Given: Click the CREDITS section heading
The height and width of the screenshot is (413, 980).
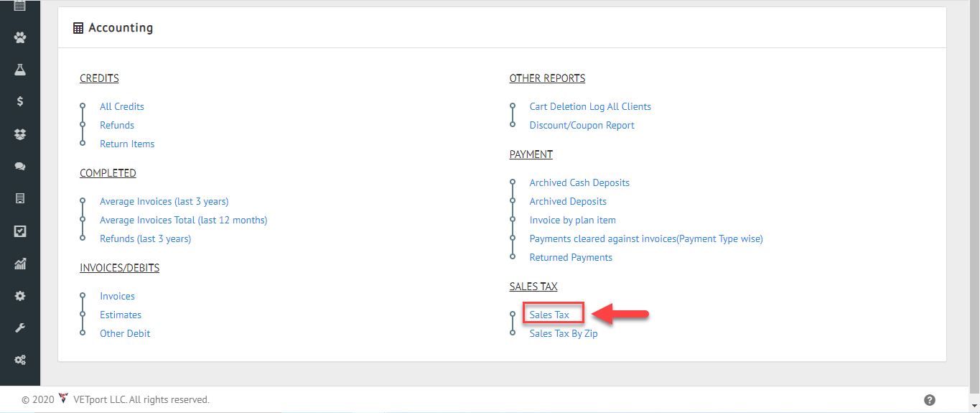Looking at the screenshot, I should (99, 78).
